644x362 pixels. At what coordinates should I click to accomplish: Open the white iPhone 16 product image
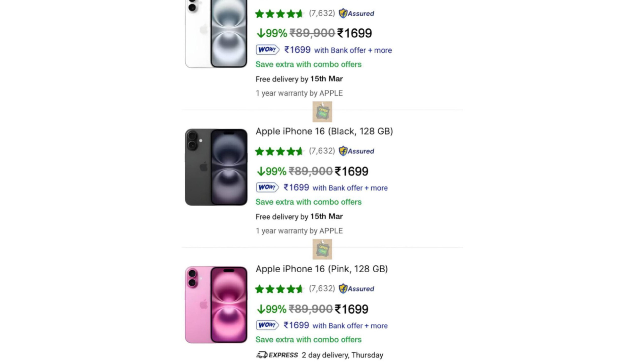(x=216, y=34)
